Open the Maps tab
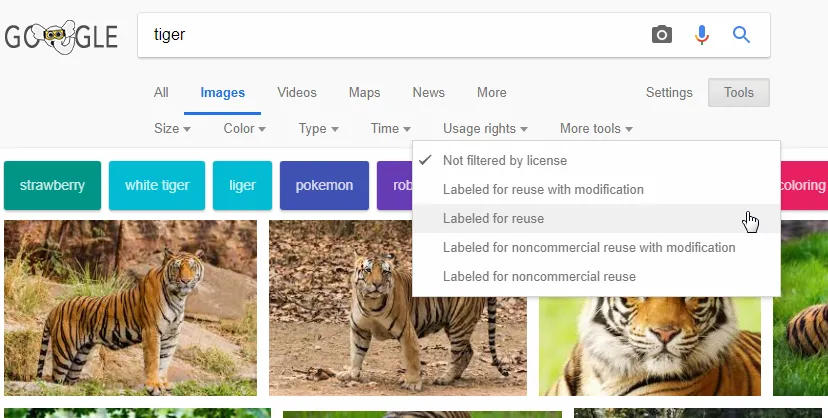 (364, 92)
